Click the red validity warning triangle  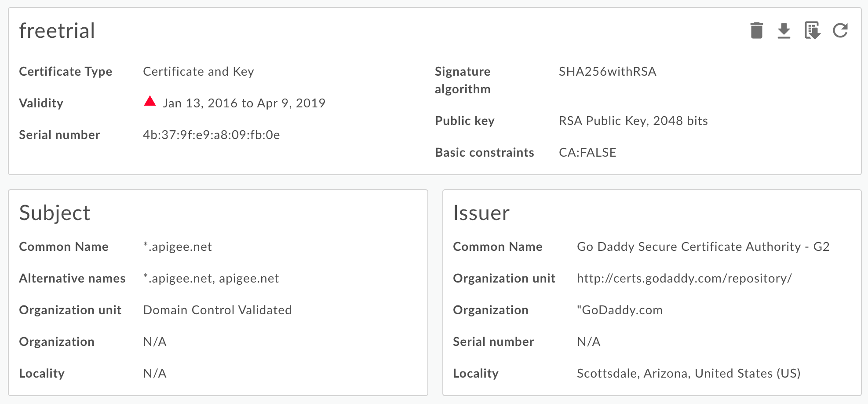(x=150, y=102)
